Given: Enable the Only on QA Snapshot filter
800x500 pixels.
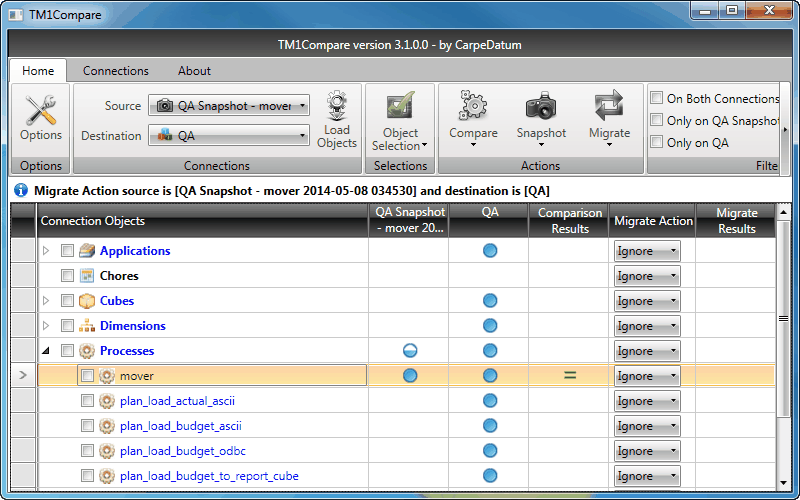Looking at the screenshot, I should click(x=657, y=120).
